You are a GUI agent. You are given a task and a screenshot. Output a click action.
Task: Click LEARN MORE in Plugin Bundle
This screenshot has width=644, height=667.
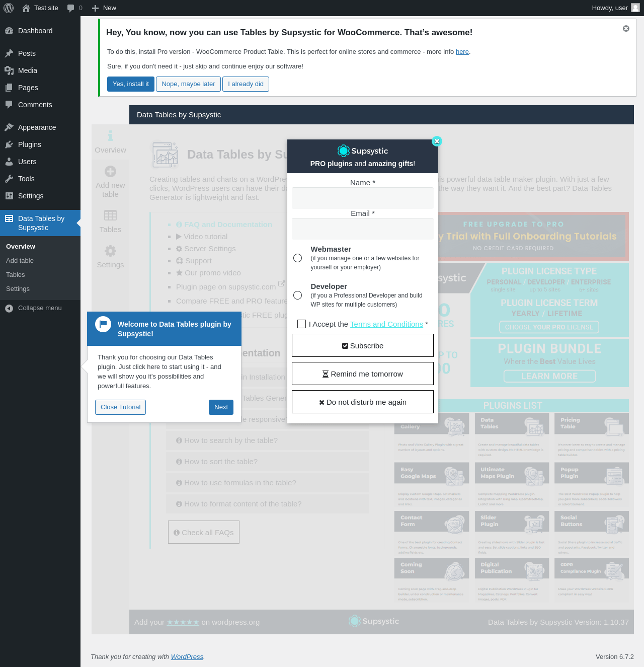[549, 376]
